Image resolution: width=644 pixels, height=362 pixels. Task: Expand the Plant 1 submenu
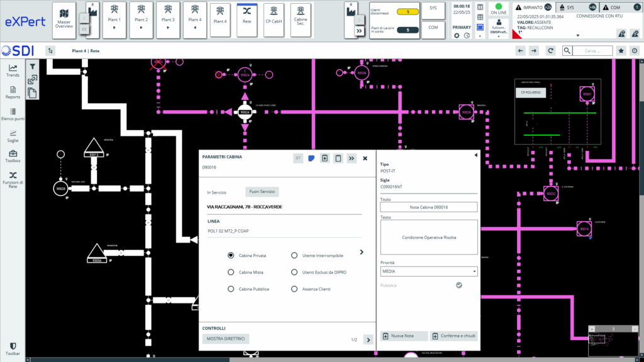tap(114, 28)
